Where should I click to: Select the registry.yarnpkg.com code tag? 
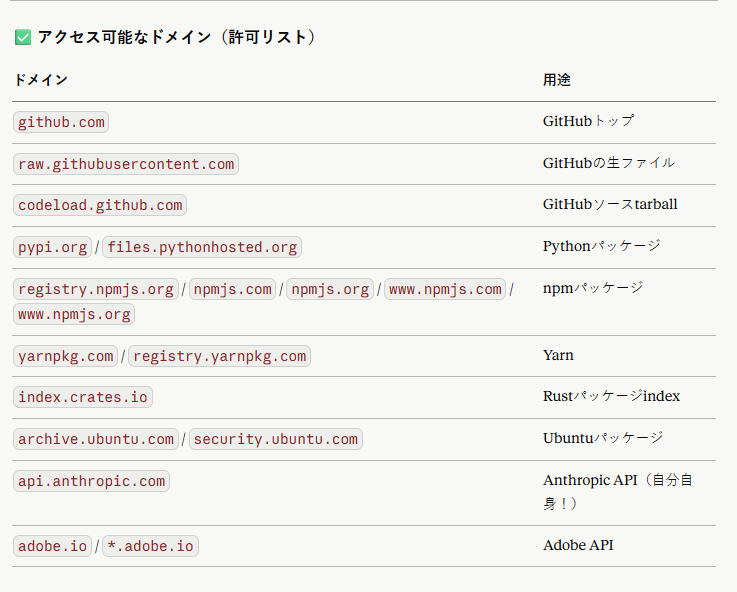[220, 356]
